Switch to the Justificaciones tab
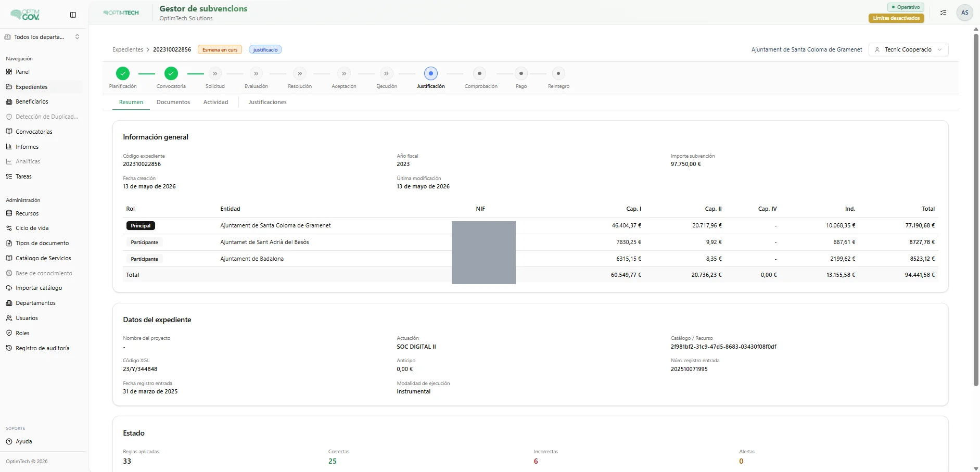The image size is (980, 472). coord(268,102)
